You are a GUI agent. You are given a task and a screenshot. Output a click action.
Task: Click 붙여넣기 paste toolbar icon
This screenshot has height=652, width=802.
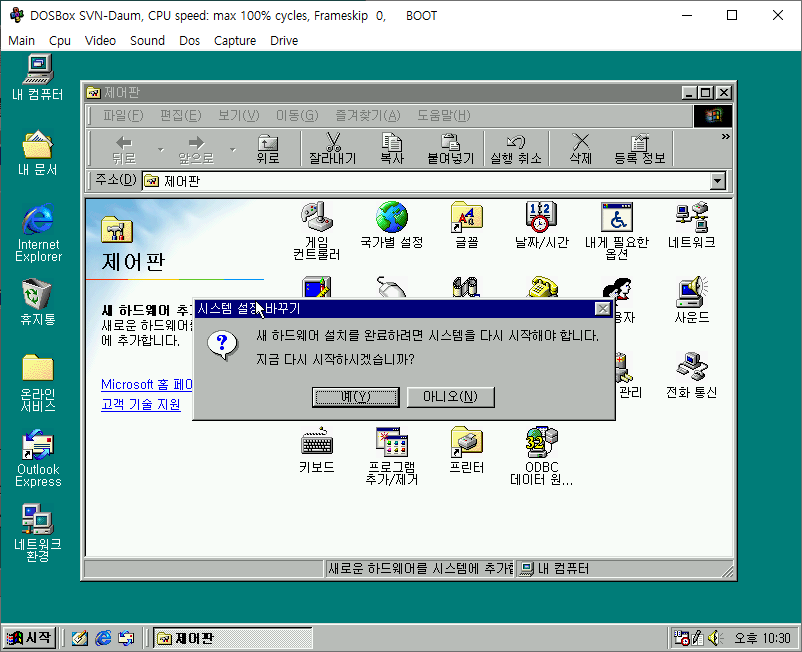(x=451, y=149)
